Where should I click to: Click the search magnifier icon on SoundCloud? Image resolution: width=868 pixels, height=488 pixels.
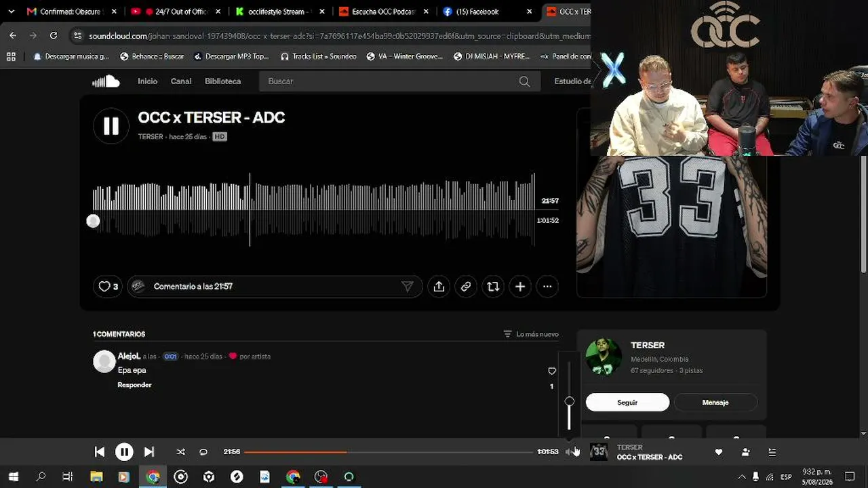point(524,81)
